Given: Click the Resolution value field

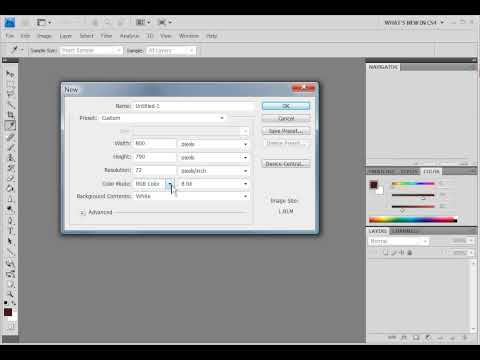Looking at the screenshot, I should click(155, 170).
